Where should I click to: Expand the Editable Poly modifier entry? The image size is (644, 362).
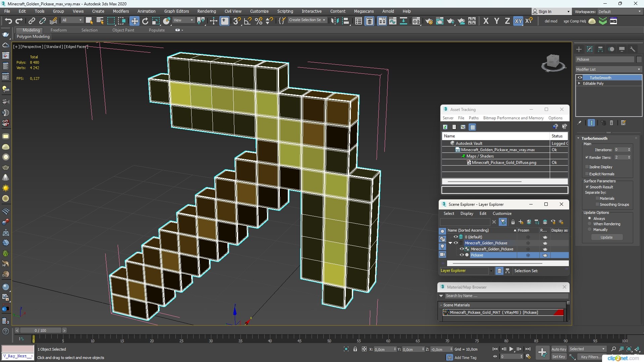click(x=579, y=83)
